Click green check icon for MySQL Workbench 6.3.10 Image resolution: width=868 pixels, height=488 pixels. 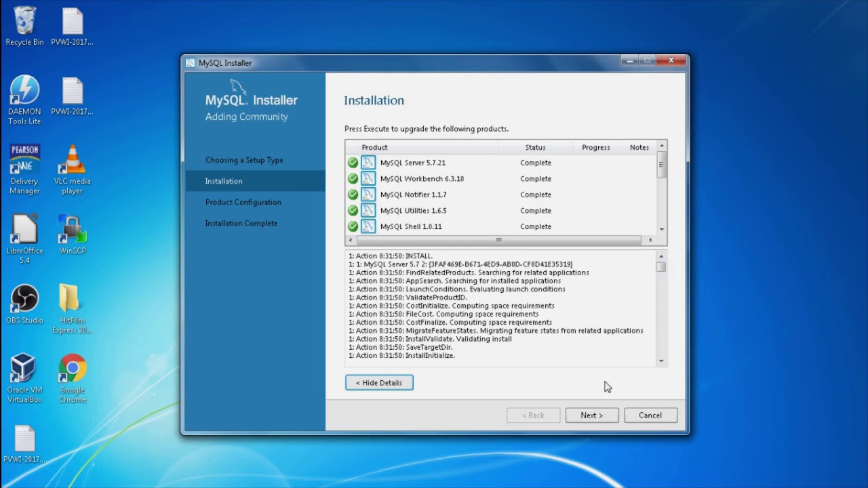click(x=353, y=179)
